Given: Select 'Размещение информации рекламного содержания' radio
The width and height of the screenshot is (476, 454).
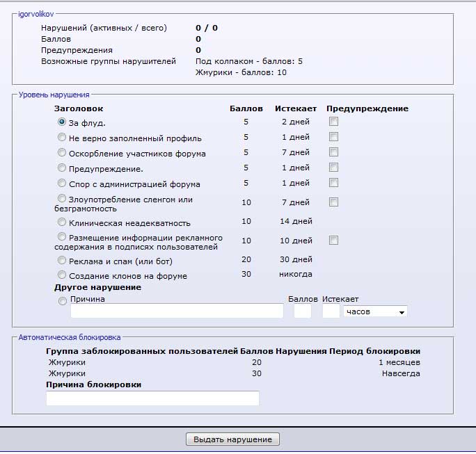Looking at the screenshot, I should pos(62,237).
